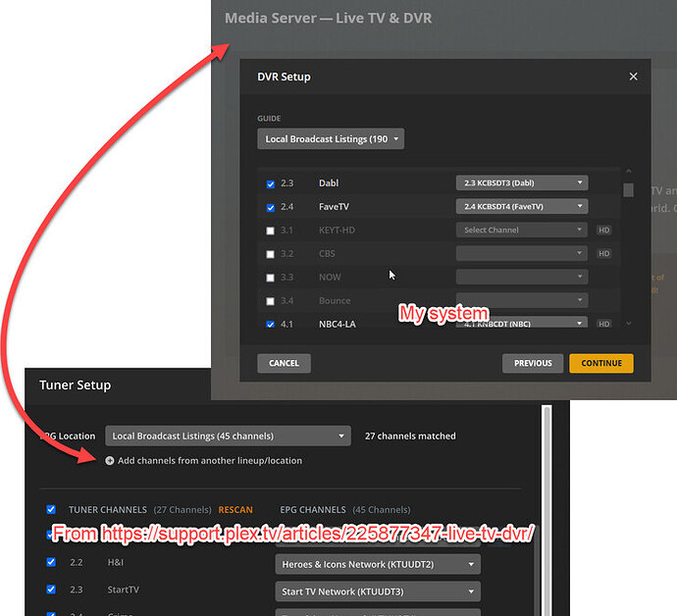Image resolution: width=677 pixels, height=616 pixels.
Task: Close the DVR Setup dialog
Action: (633, 77)
